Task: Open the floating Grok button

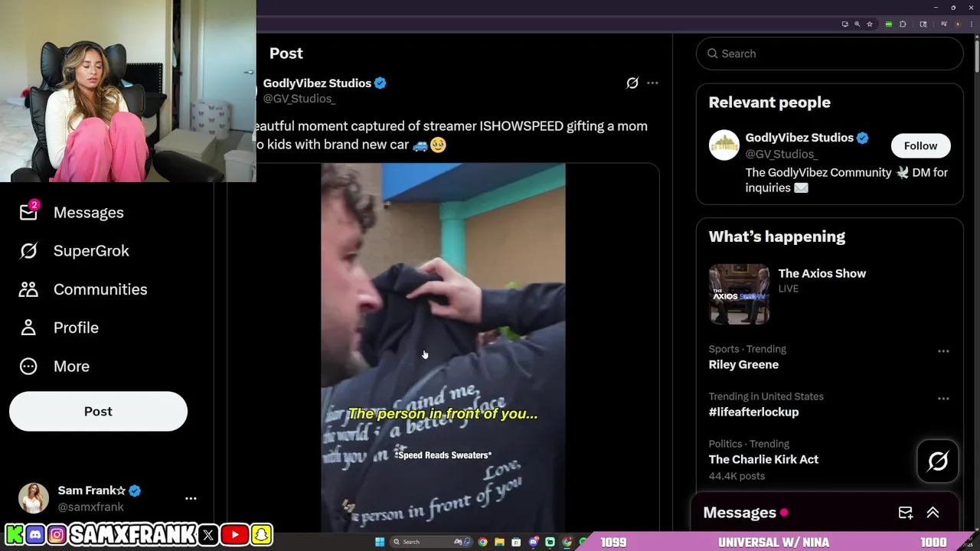Action: pos(938,461)
